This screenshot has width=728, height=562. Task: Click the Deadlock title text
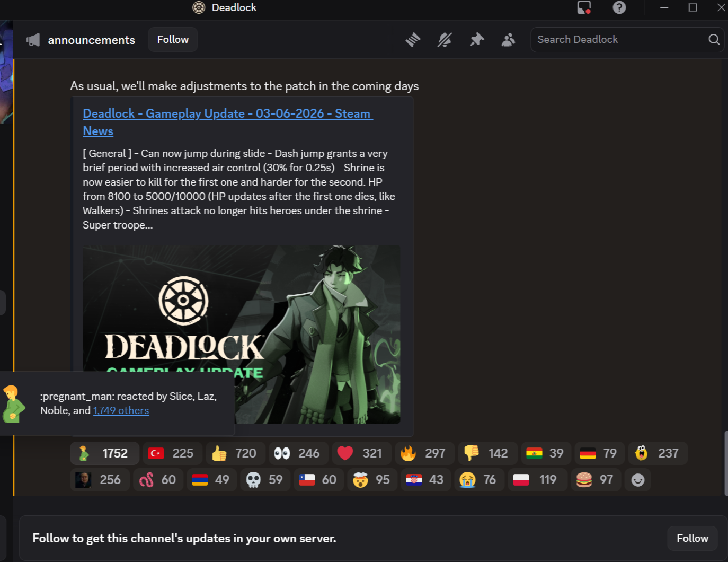coord(234,7)
